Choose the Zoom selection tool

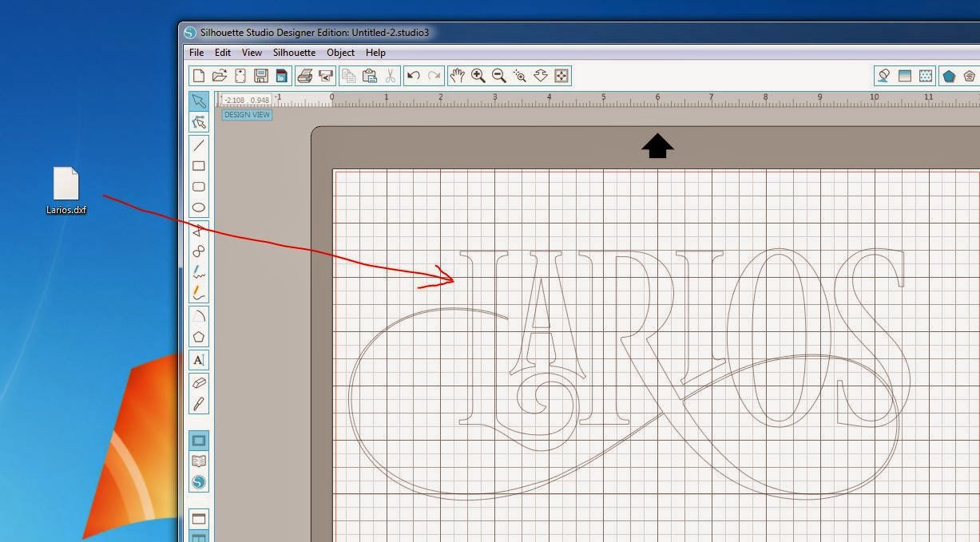tap(519, 76)
